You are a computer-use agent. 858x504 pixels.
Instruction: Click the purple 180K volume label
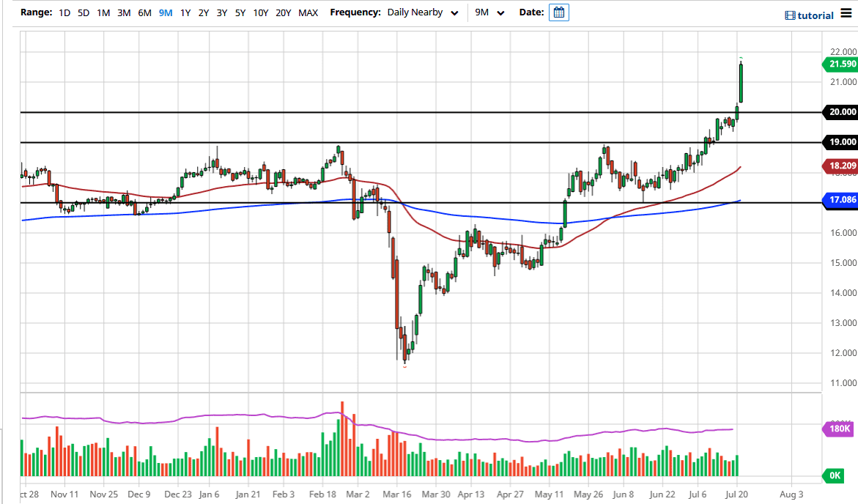[840, 429]
